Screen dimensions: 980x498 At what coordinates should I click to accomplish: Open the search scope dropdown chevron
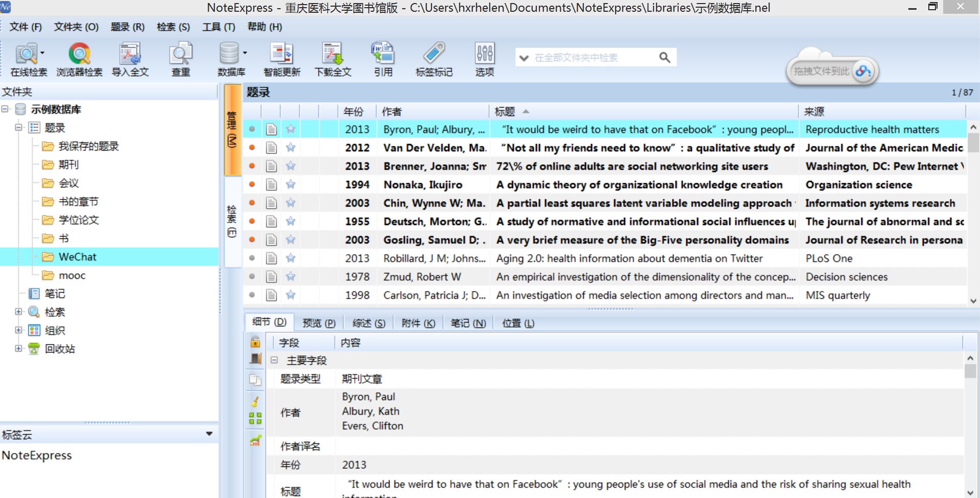coord(524,58)
